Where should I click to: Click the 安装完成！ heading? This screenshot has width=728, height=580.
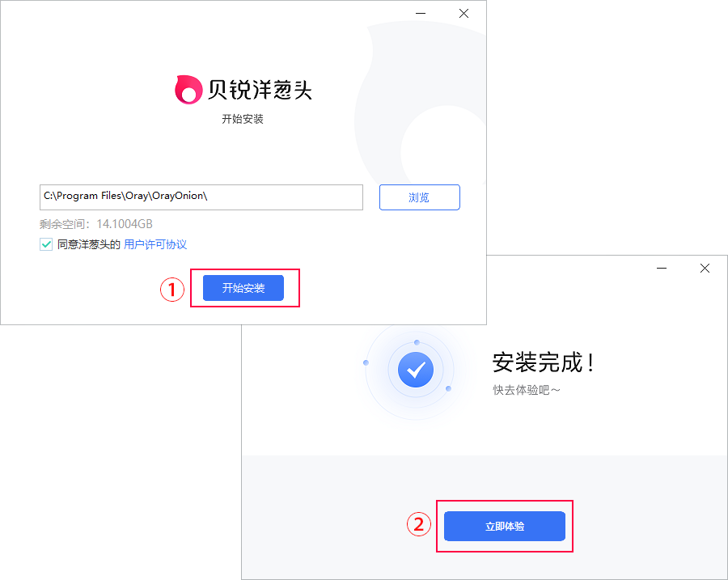coord(544,362)
